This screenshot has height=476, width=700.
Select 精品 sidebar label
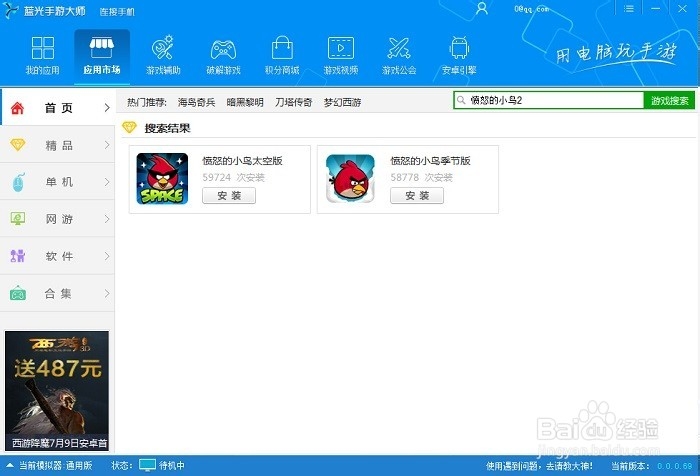pyautogui.click(x=58, y=145)
